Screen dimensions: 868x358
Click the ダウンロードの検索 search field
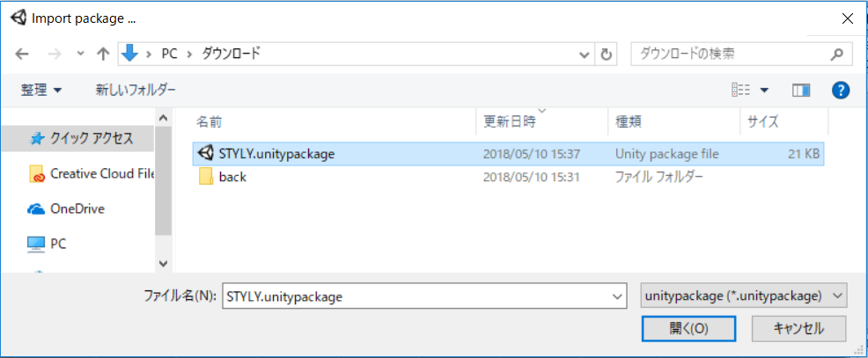(741, 54)
